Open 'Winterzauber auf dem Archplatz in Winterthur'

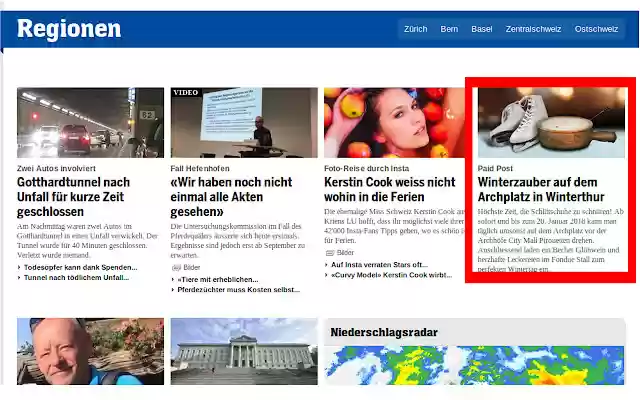coord(541,189)
